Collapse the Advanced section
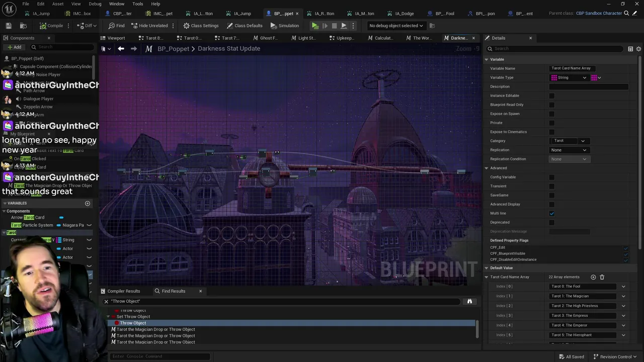The image size is (644, 362). tap(487, 168)
